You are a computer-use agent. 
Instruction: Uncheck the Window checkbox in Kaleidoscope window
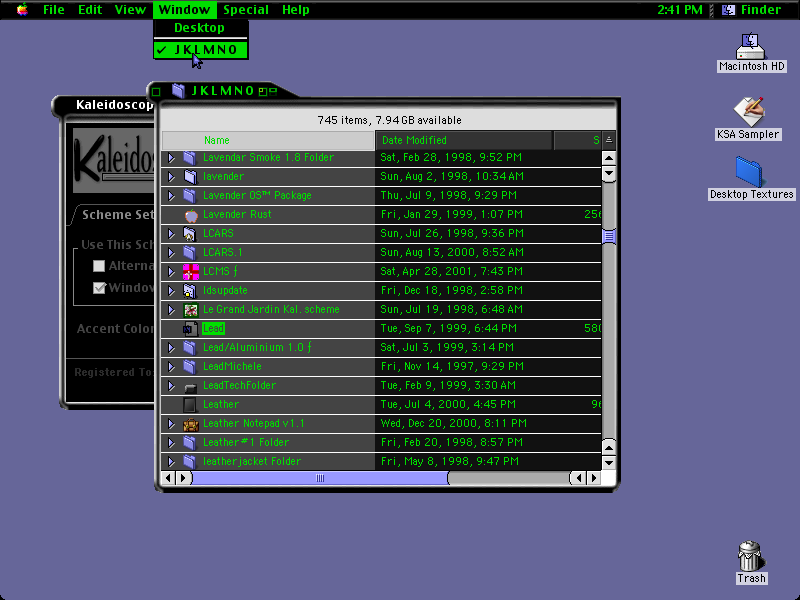coord(99,288)
